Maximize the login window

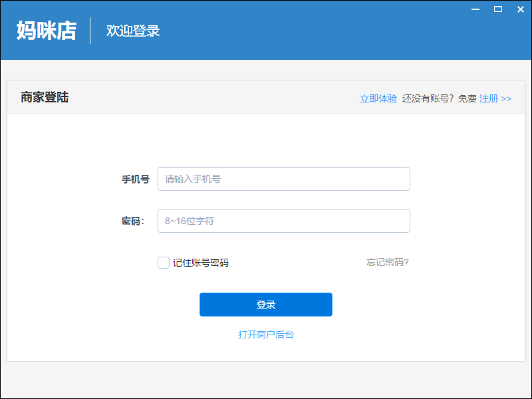click(497, 9)
